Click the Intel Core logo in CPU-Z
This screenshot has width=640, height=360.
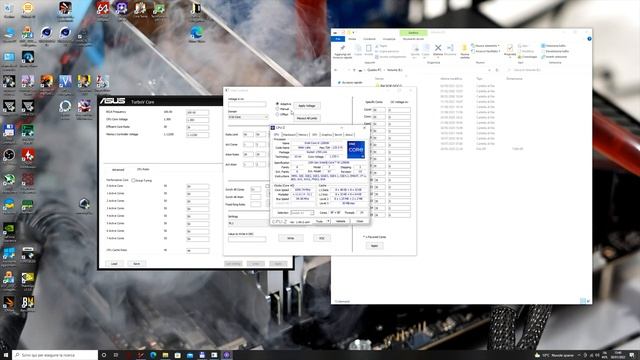click(x=356, y=150)
